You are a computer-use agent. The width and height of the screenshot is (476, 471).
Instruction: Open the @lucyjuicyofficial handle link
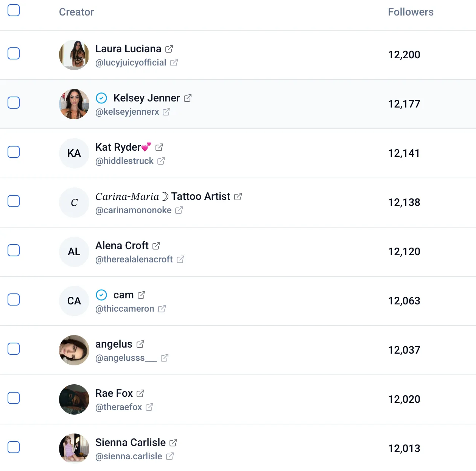tap(131, 62)
